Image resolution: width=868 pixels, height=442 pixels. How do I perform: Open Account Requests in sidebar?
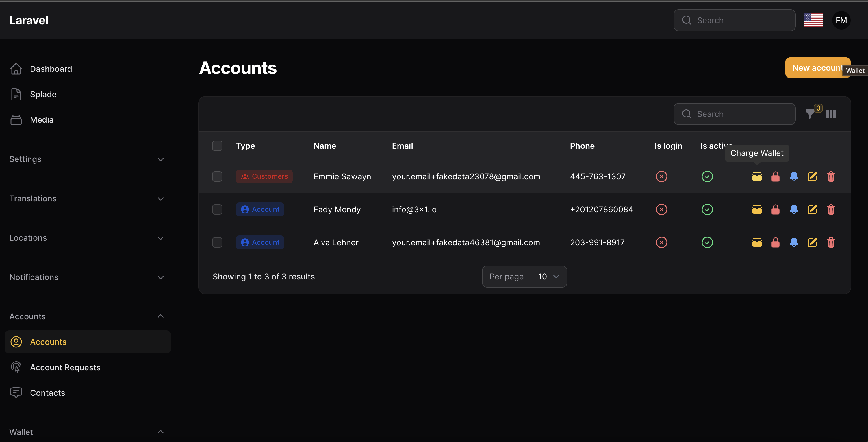(x=88, y=367)
